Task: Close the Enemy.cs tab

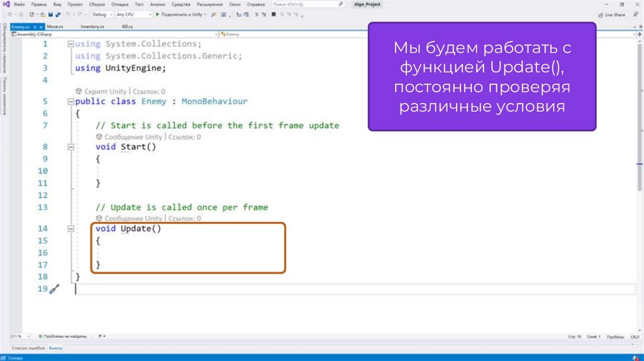Action: (41, 26)
